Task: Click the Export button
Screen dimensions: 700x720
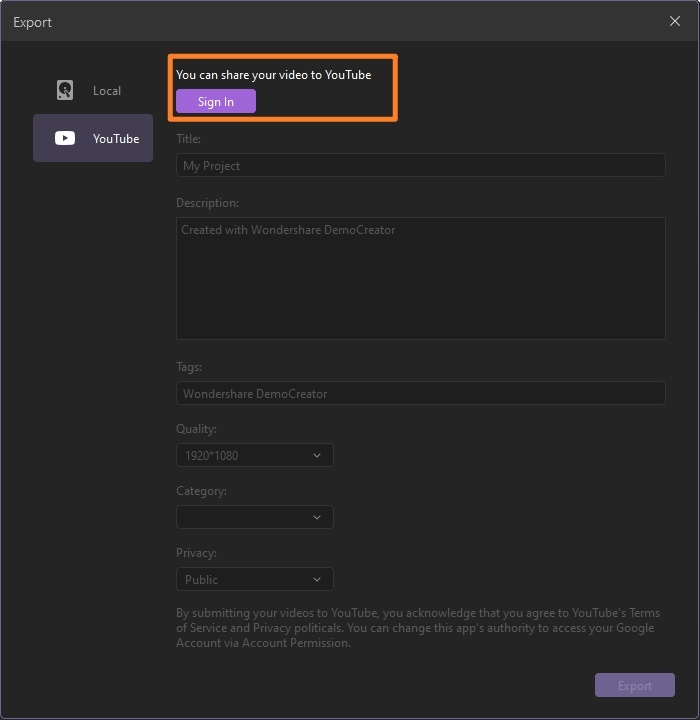Action: point(634,685)
